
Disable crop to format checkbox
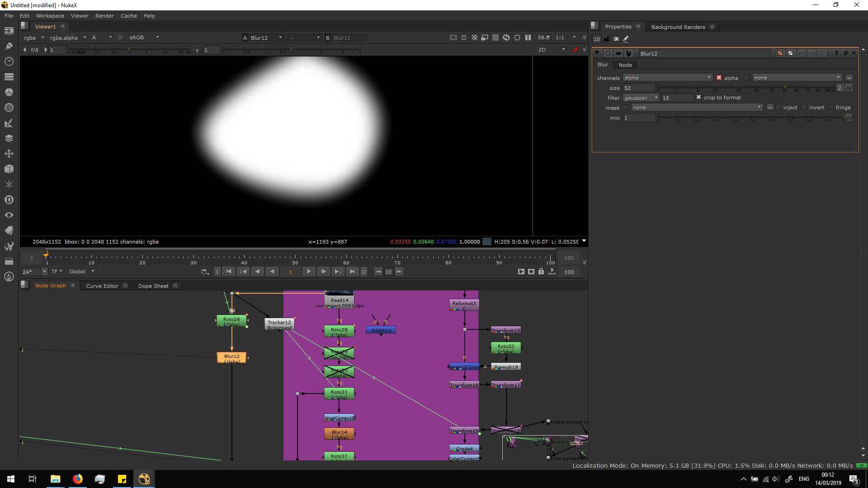pyautogui.click(x=698, y=98)
